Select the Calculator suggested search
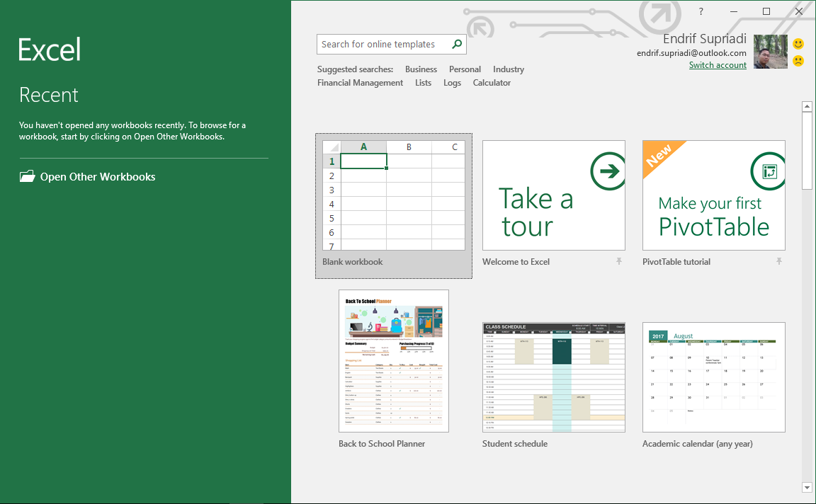The height and width of the screenshot is (504, 816). (492, 83)
